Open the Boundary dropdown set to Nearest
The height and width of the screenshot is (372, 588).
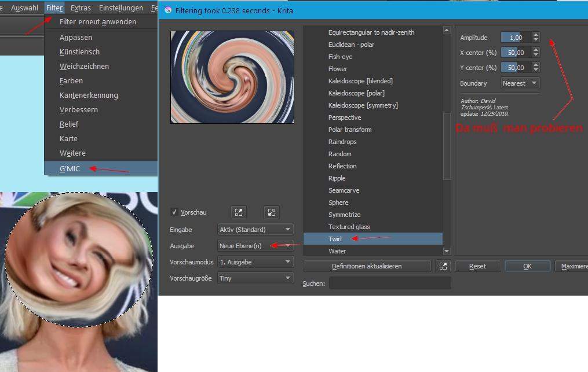[x=520, y=83]
